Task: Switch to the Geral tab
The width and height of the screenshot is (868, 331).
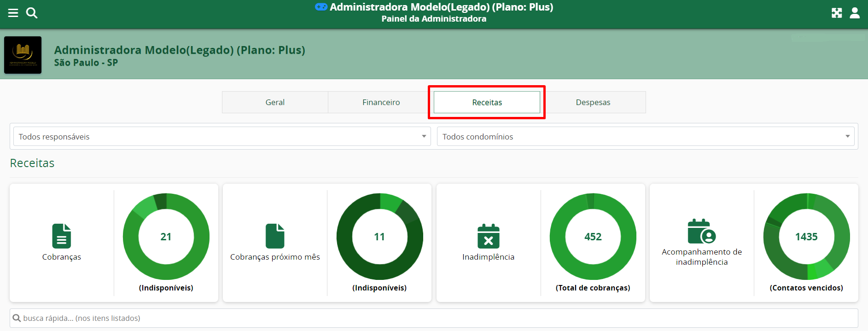Action: (275, 102)
